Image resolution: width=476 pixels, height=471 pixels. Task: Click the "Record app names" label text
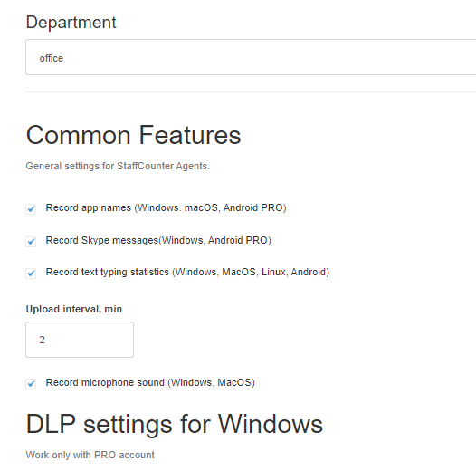(x=89, y=207)
